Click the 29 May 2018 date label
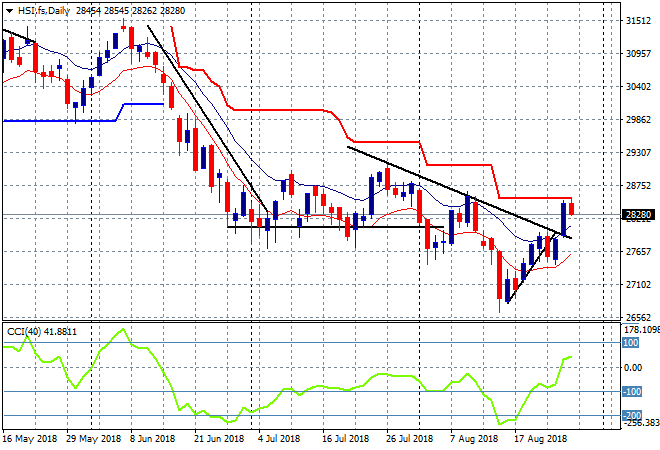 click(x=93, y=439)
